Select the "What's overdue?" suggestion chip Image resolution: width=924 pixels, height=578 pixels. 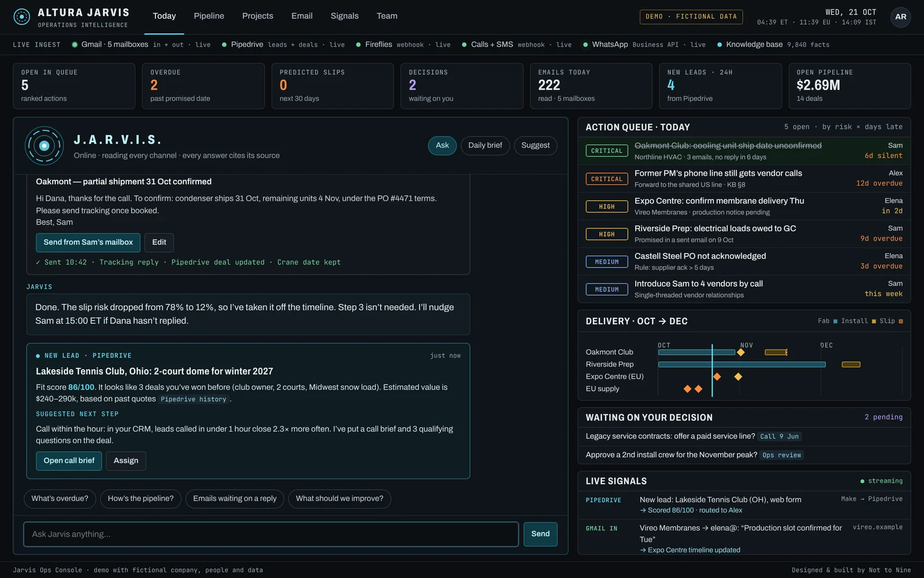click(x=60, y=499)
